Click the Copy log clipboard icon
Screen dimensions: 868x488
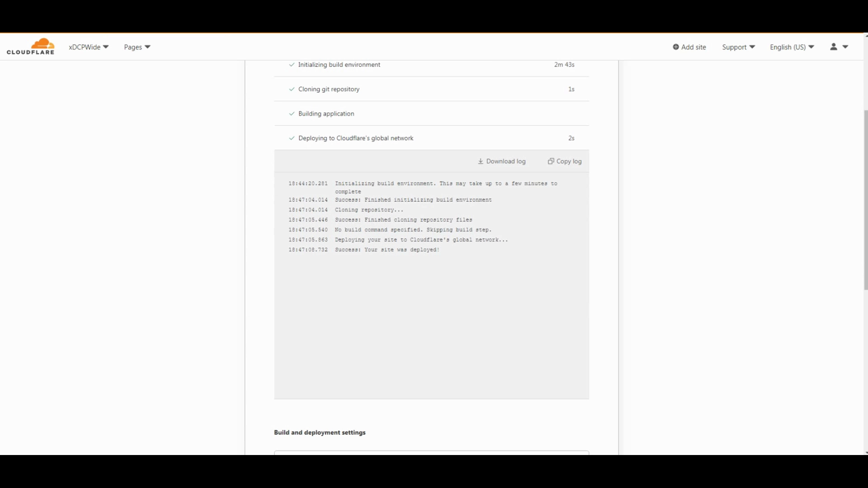551,161
